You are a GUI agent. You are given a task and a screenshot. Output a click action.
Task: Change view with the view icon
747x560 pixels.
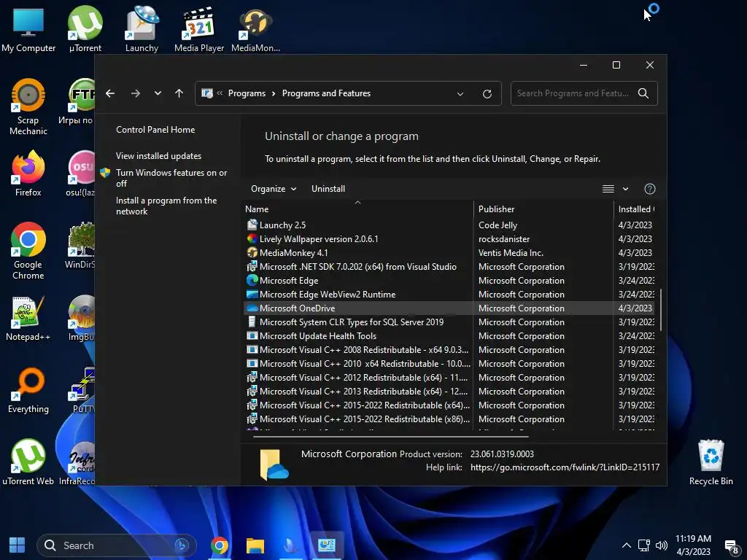pos(608,189)
